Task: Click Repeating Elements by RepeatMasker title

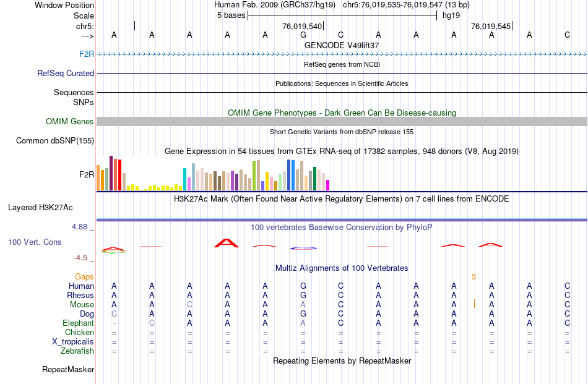Action: (342, 361)
